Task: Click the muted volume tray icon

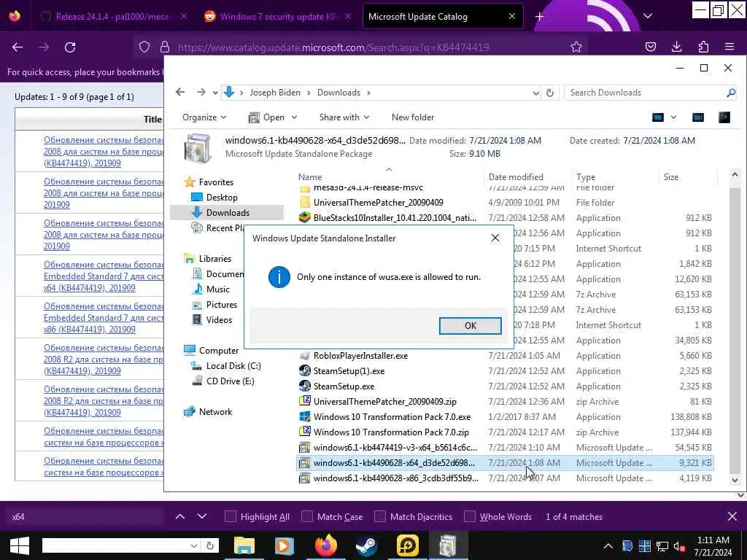Action: (680, 545)
